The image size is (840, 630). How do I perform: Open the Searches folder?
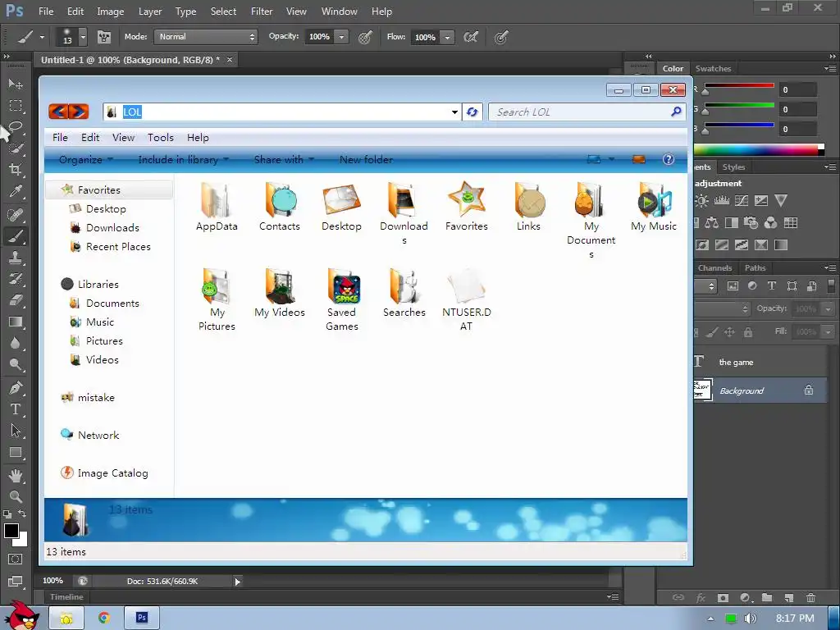404,293
